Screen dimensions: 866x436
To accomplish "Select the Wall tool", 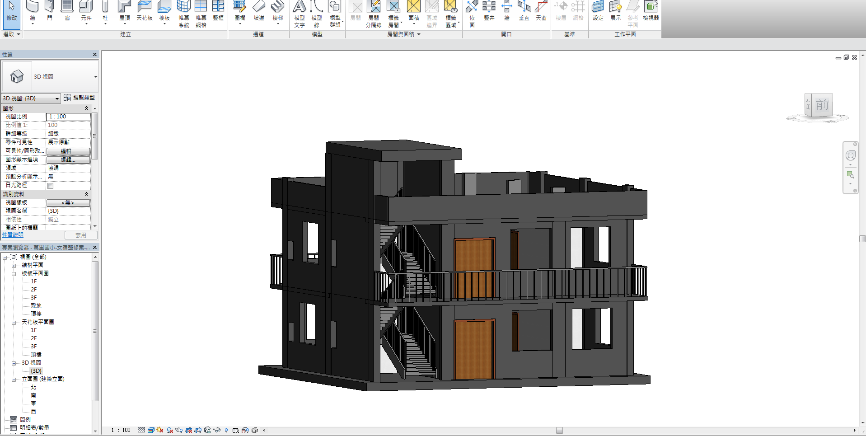I will [x=33, y=11].
